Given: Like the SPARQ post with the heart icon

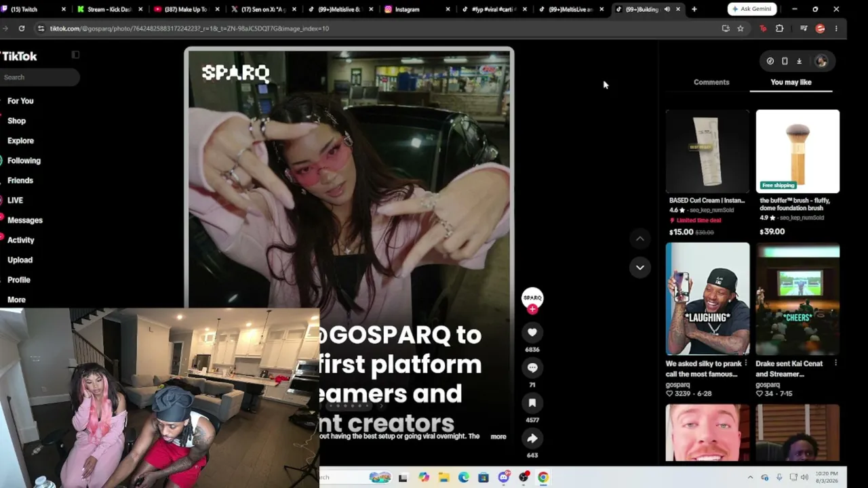Looking at the screenshot, I should click(x=532, y=332).
